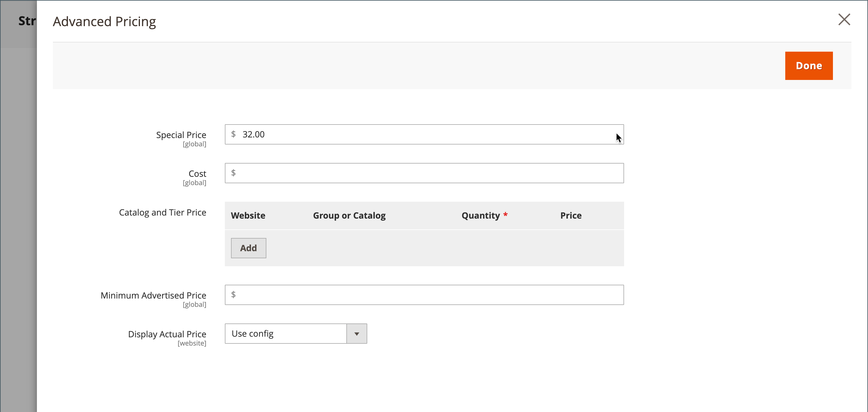Close the Advanced Pricing panel with X
The image size is (868, 412).
coord(844,20)
